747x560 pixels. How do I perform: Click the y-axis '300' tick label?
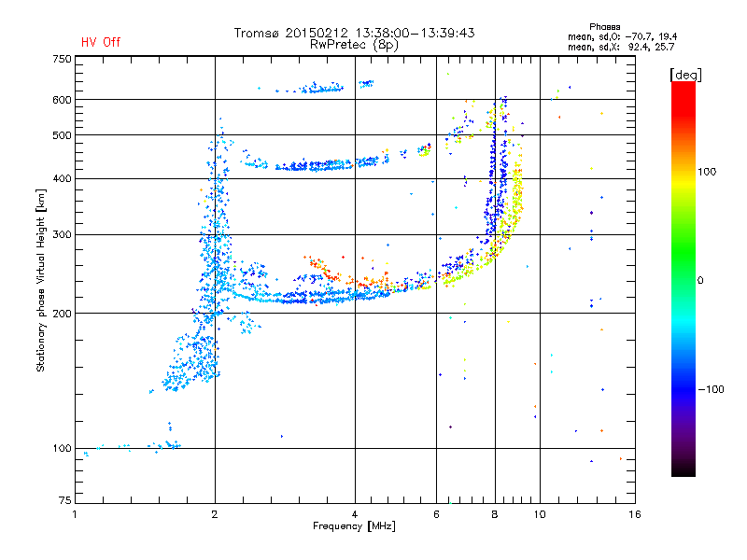[x=62, y=235]
